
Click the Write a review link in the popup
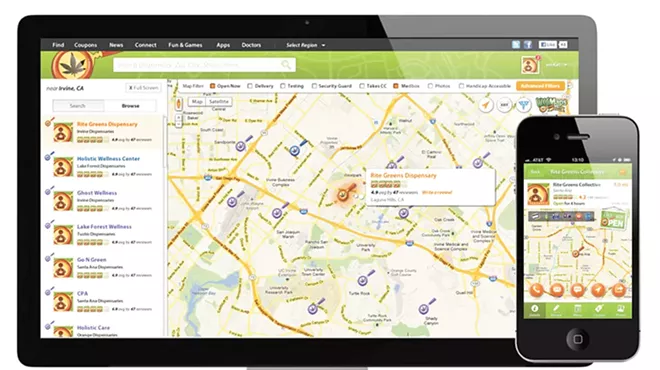[437, 192]
